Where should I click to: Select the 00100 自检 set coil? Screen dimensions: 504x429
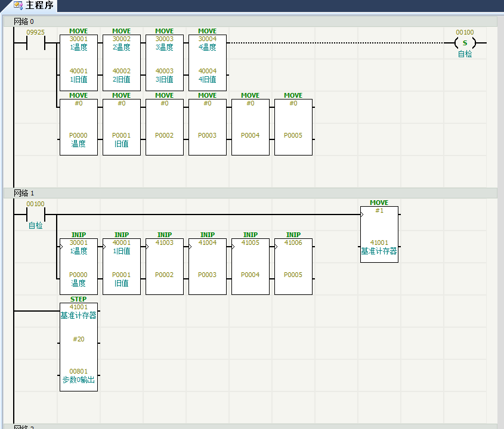465,43
